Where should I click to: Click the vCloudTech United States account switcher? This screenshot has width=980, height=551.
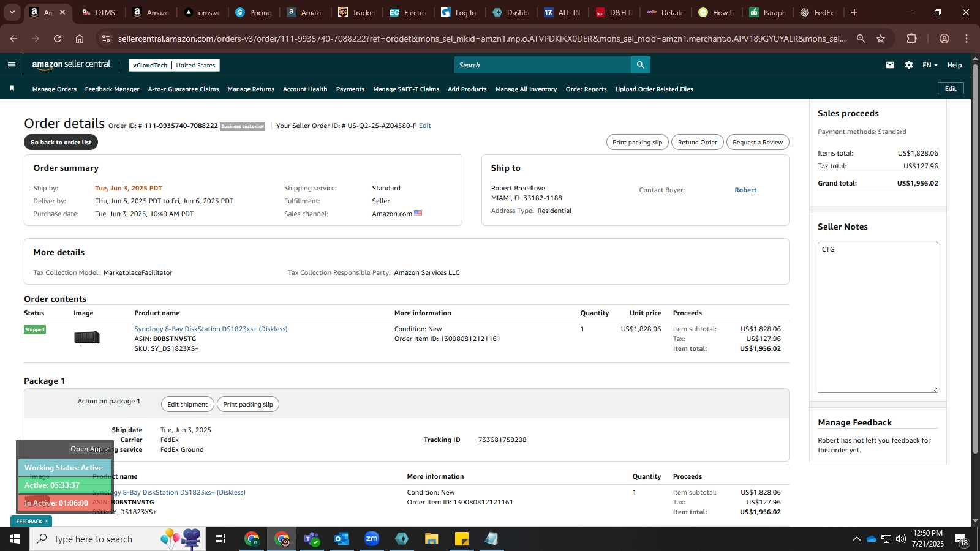click(174, 65)
